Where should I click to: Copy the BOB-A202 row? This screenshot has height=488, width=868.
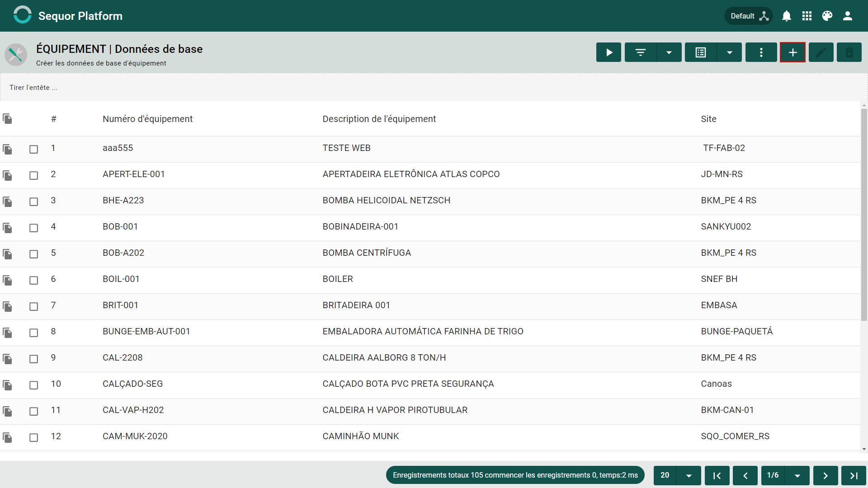[7, 254]
